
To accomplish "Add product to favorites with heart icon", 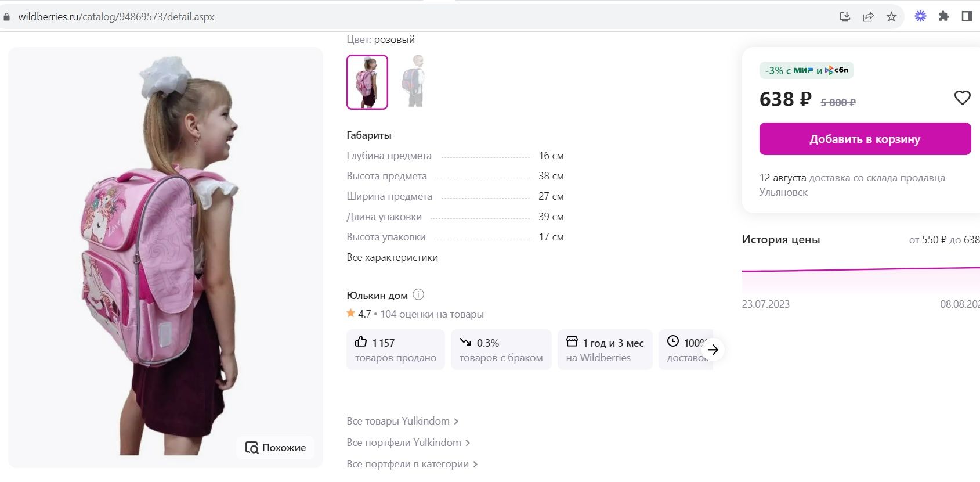I will point(962,98).
